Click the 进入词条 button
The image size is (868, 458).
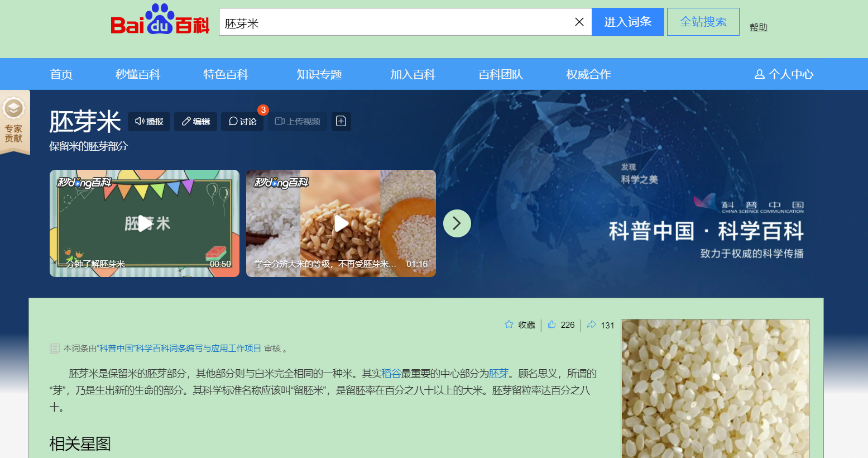(627, 22)
